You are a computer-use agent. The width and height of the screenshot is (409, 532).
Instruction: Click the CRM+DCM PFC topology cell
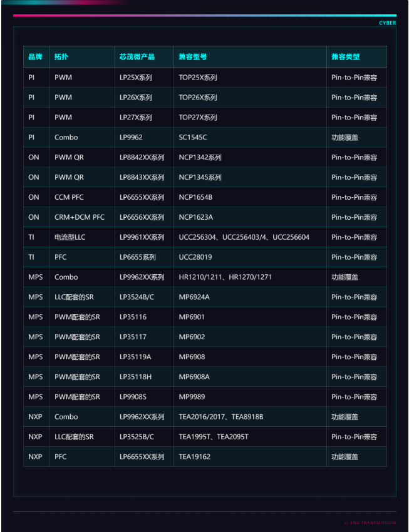(x=80, y=217)
